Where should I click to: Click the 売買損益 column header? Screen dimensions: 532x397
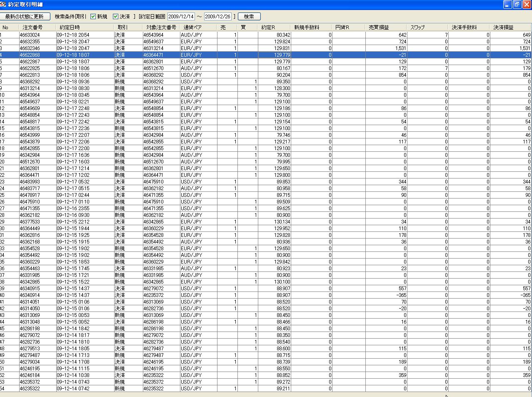point(386,28)
